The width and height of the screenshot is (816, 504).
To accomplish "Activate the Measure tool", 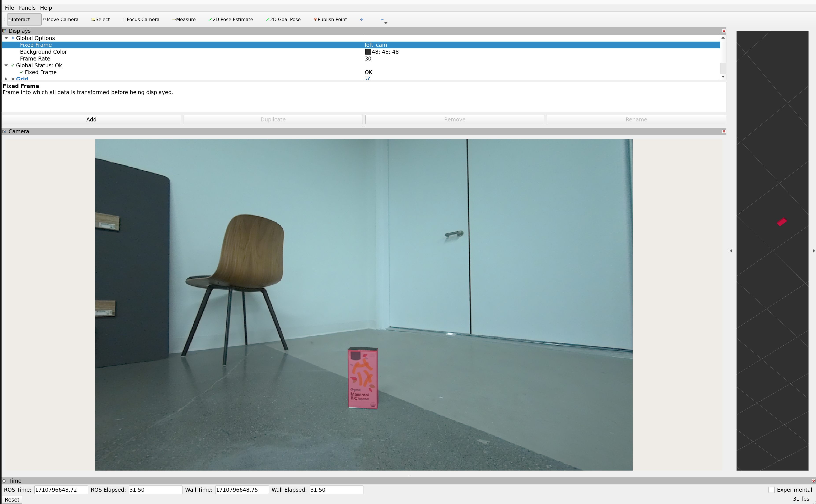I will coord(184,19).
